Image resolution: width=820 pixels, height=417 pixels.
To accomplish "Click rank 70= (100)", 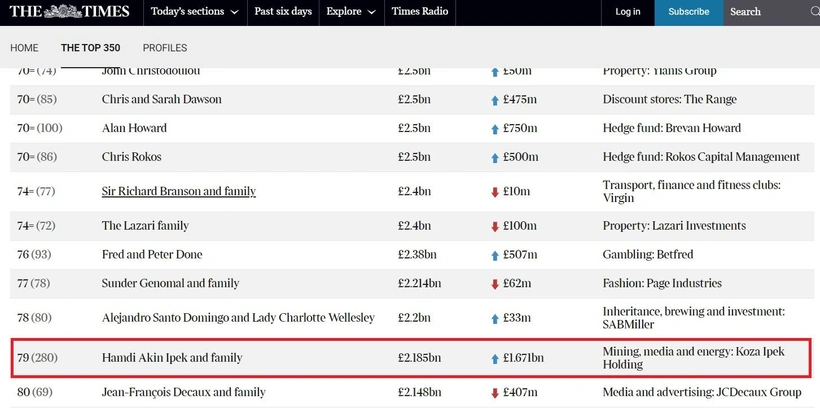I will [40, 128].
